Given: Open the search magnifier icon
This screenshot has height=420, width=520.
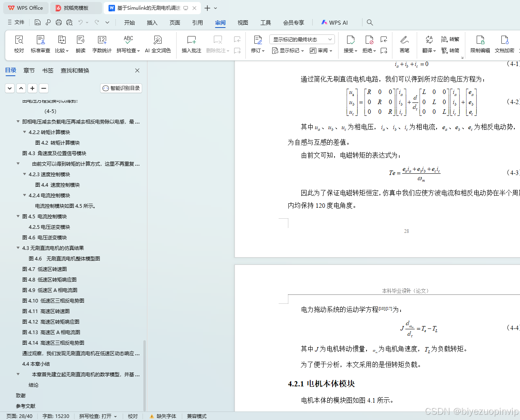Looking at the screenshot, I should pos(370,22).
